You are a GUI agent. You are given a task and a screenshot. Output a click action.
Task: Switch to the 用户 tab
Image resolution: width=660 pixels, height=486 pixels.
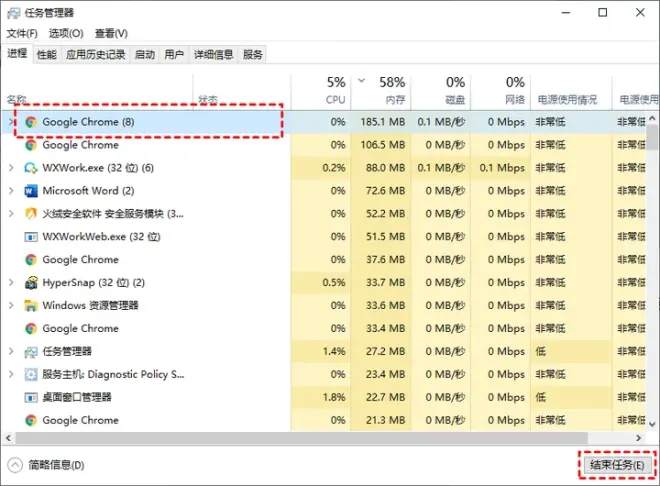[174, 54]
